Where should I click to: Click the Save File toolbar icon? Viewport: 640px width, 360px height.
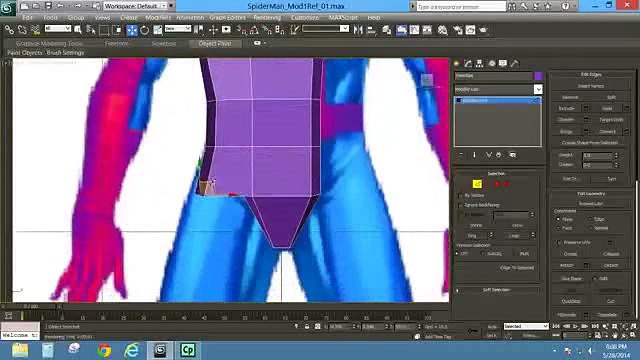(48, 6)
